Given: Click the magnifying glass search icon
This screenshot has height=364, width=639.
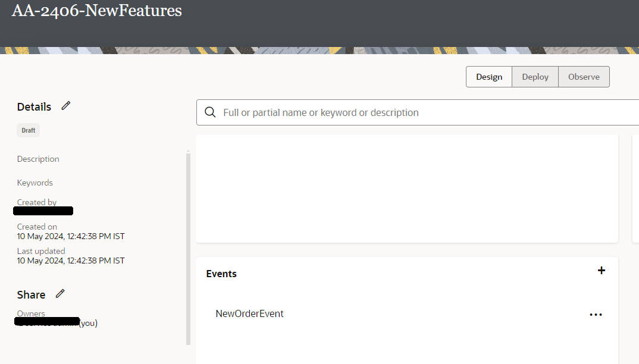Looking at the screenshot, I should [x=210, y=112].
